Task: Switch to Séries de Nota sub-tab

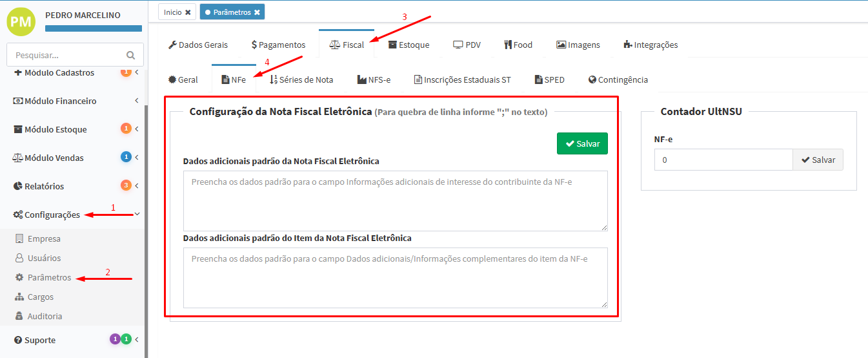Action: (301, 80)
